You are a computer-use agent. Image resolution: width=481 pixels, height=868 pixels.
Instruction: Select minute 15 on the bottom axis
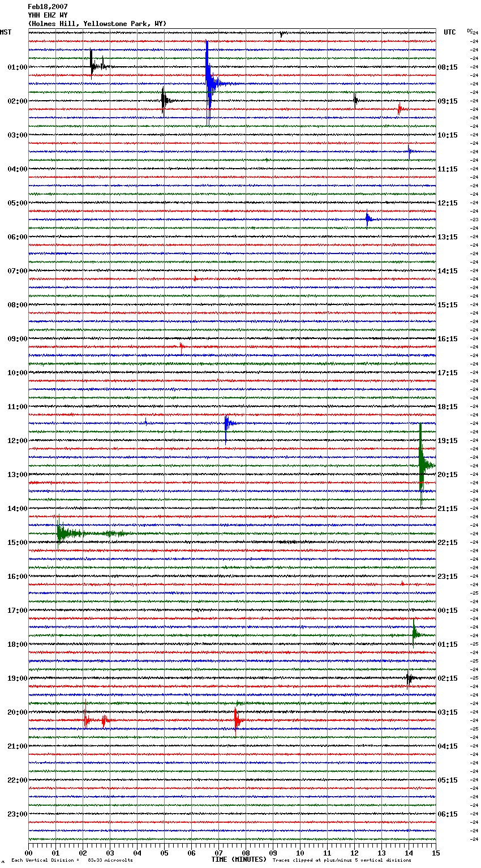tap(436, 853)
